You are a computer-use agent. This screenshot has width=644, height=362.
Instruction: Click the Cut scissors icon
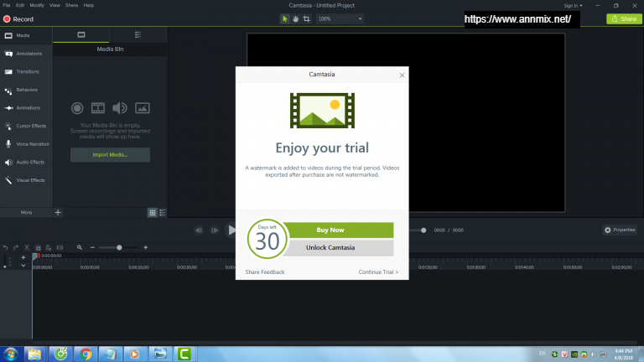pyautogui.click(x=27, y=248)
